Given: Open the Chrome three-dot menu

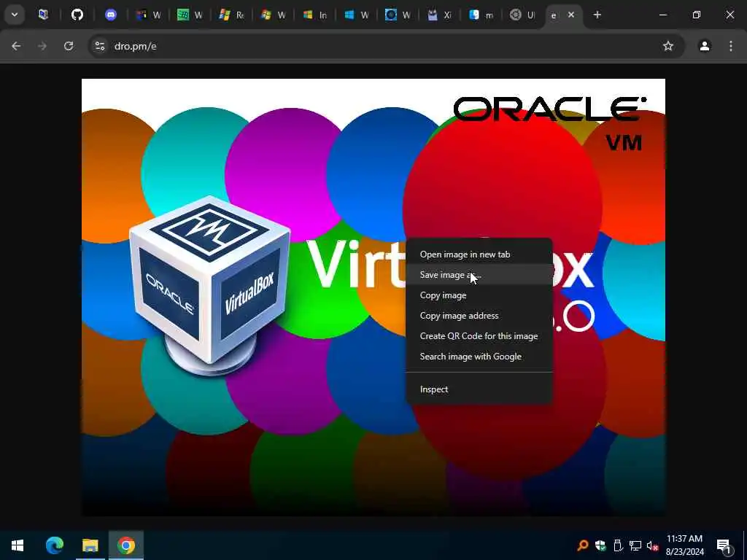Looking at the screenshot, I should coord(731,46).
